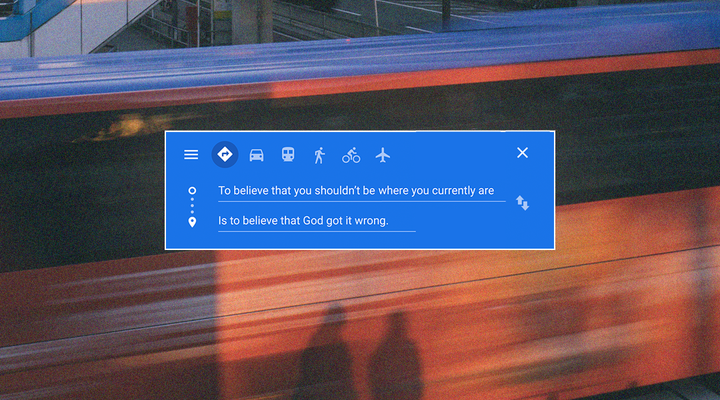This screenshot has width=720, height=400.
Task: Close the directions panel
Action: point(522,153)
